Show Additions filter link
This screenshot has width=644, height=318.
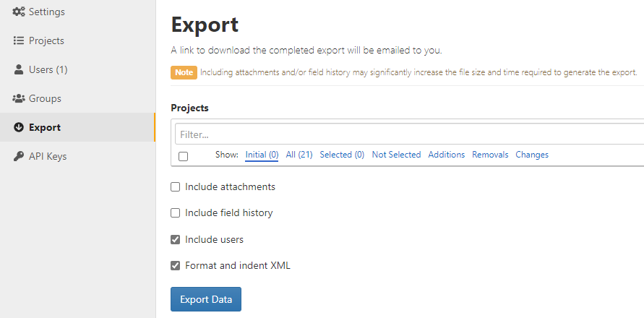447,155
